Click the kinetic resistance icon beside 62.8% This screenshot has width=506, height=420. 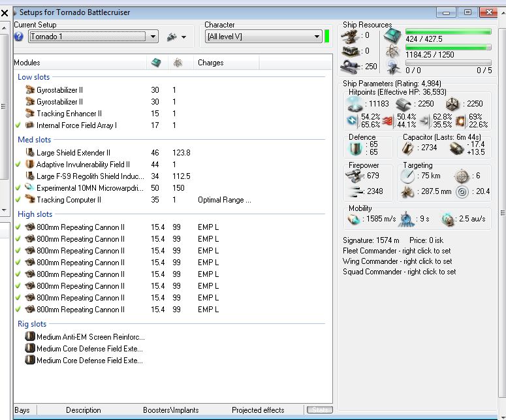425,121
